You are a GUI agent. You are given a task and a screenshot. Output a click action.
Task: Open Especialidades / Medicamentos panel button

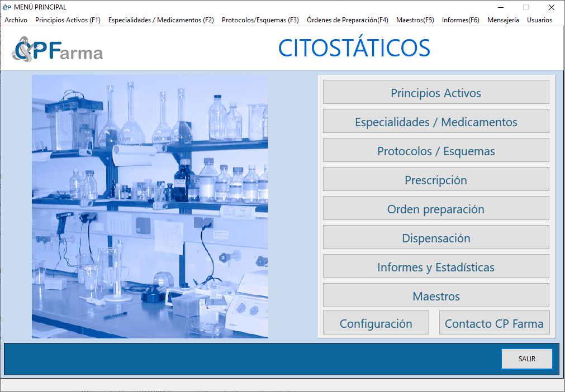pyautogui.click(x=436, y=121)
